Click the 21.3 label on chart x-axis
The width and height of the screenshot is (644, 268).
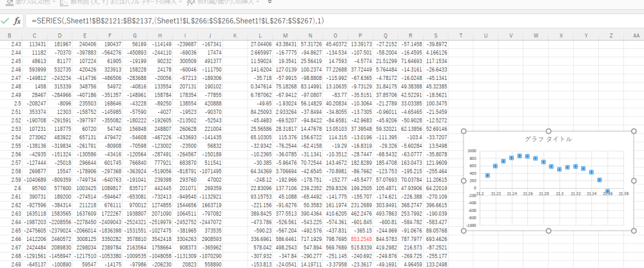pos(560,193)
